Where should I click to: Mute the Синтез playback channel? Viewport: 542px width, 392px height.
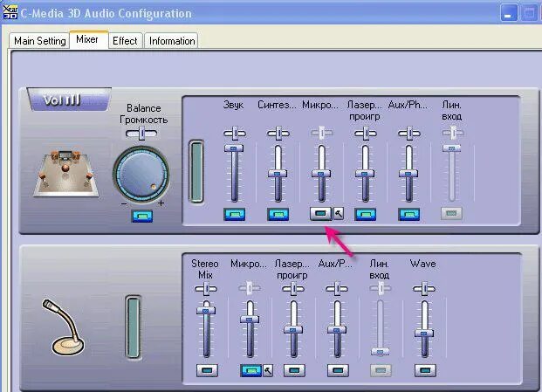click(278, 214)
